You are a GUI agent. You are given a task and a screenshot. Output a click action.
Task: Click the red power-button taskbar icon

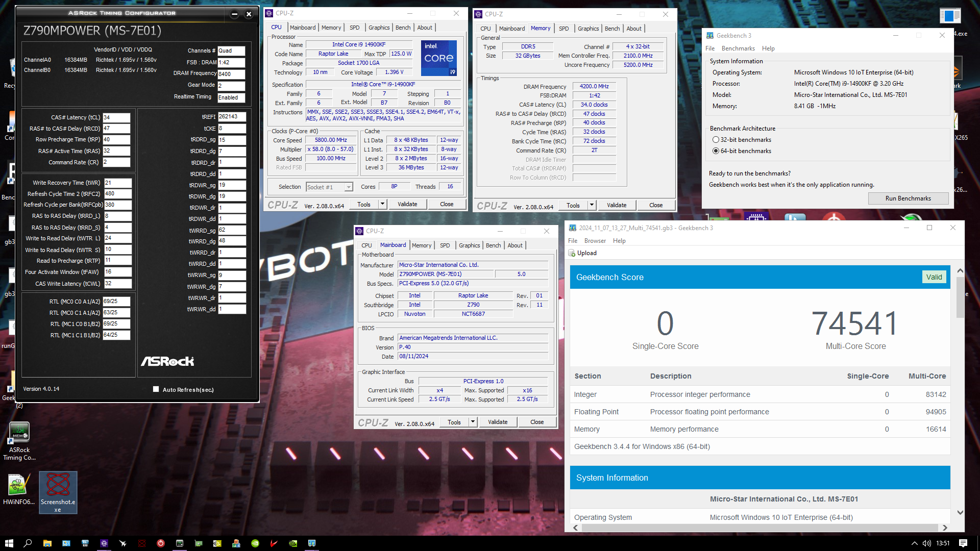point(161,543)
